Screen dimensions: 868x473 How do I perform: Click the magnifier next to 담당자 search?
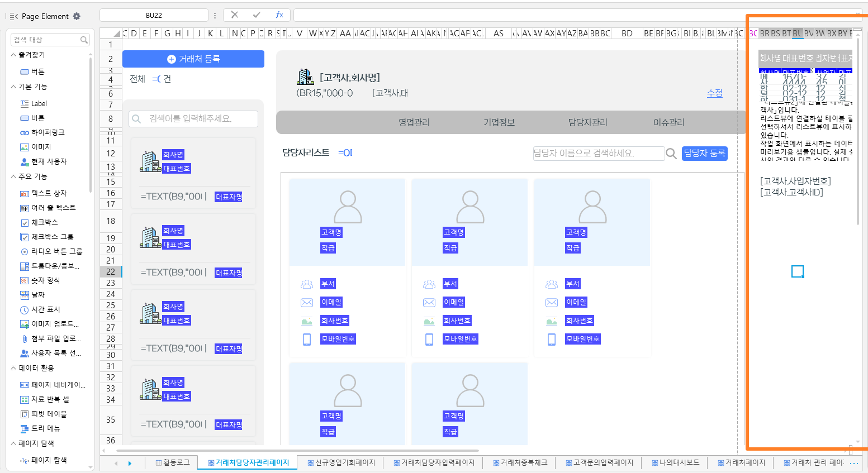(671, 154)
